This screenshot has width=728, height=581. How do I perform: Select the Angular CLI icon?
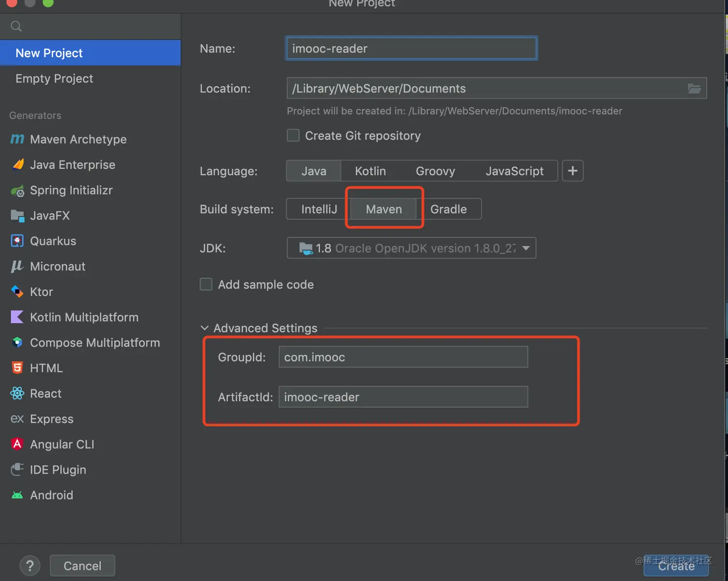tap(17, 444)
